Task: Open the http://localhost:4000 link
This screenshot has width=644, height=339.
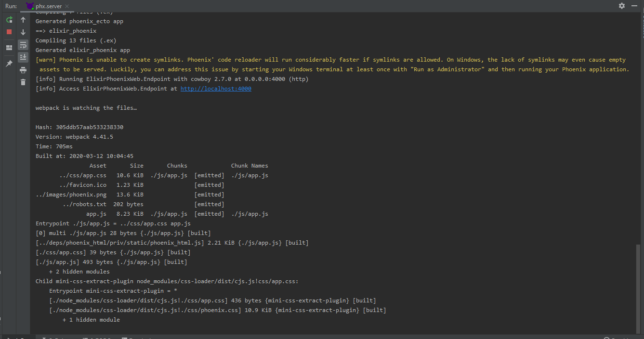Action: pos(216,89)
